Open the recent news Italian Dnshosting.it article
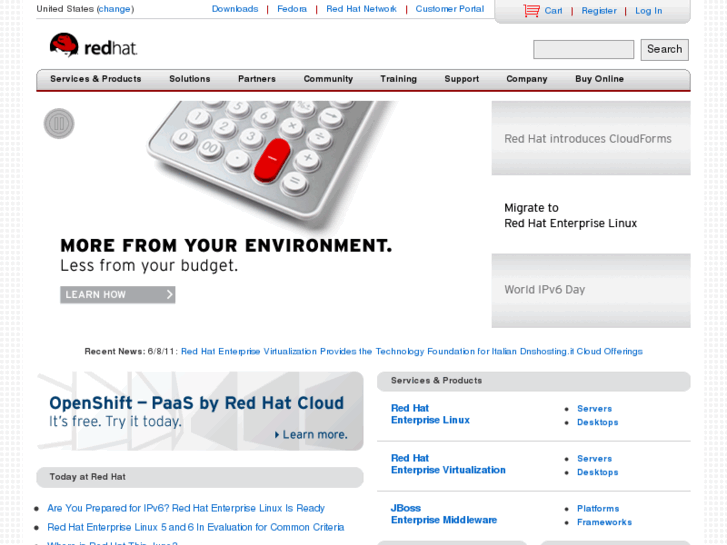This screenshot has width=727, height=545. [x=412, y=351]
